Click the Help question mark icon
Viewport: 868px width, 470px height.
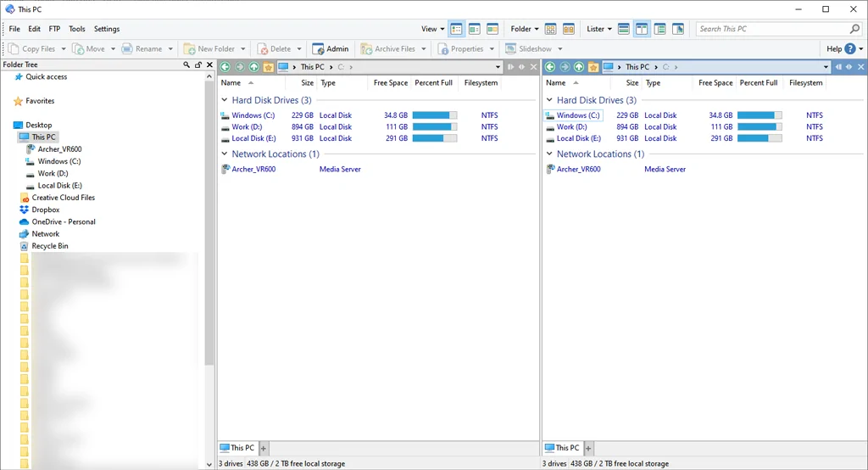tap(849, 49)
